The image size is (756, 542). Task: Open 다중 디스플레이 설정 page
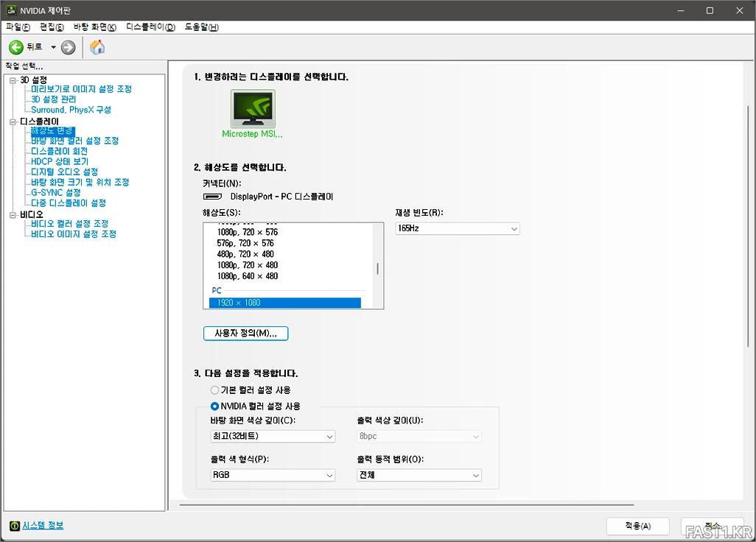[69, 203]
